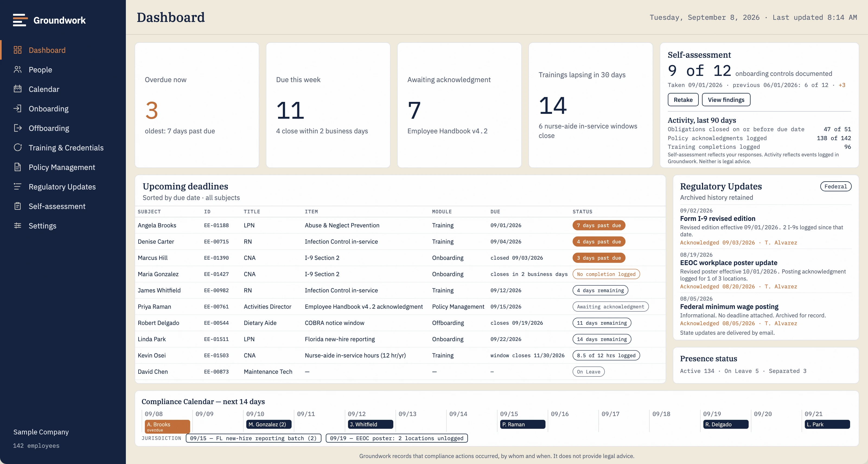868x464 pixels.
Task: Click the 4 days past due badge
Action: point(599,241)
